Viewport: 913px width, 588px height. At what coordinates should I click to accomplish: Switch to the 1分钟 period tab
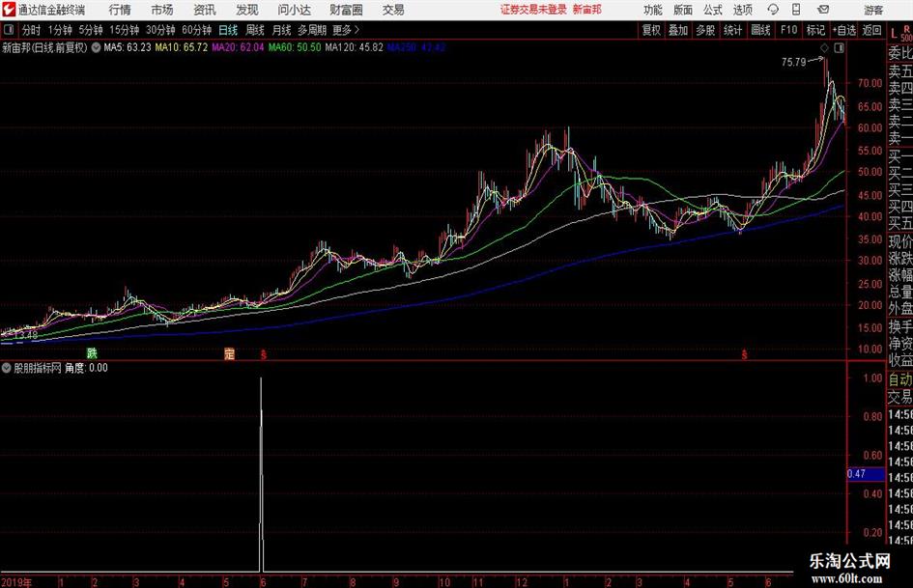coord(59,30)
